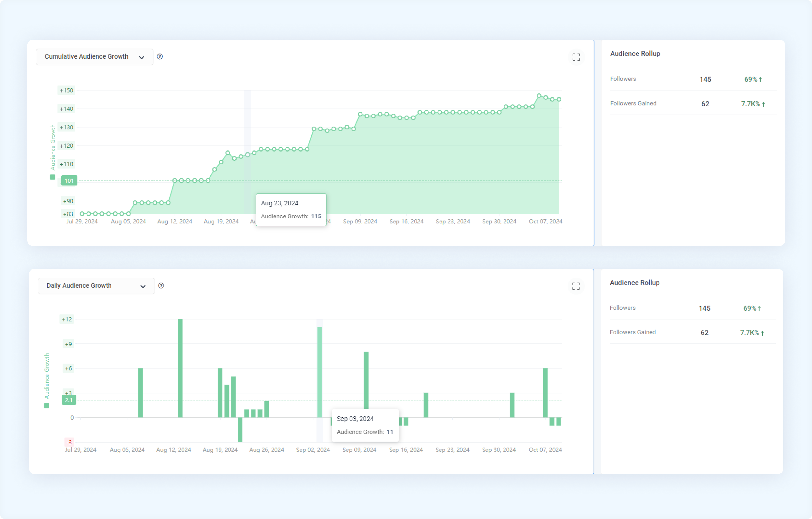Click 'Sep 23, 2024' on the cumulative chart axis
The image size is (812, 519).
[453, 221]
